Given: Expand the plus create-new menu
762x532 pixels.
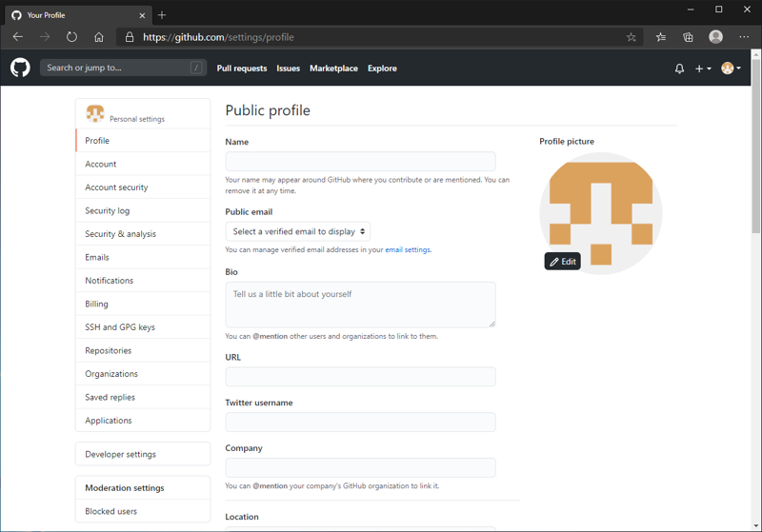Looking at the screenshot, I should [x=703, y=69].
